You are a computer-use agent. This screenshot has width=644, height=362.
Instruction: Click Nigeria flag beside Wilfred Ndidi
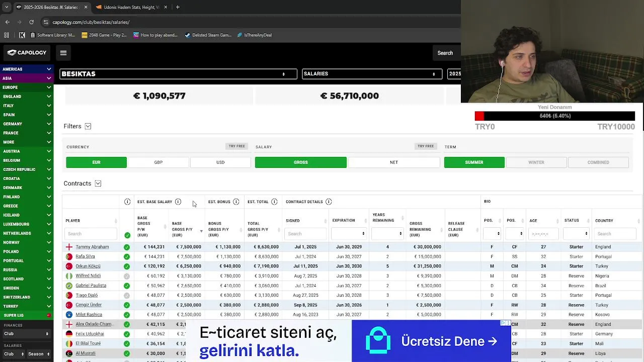(x=69, y=276)
